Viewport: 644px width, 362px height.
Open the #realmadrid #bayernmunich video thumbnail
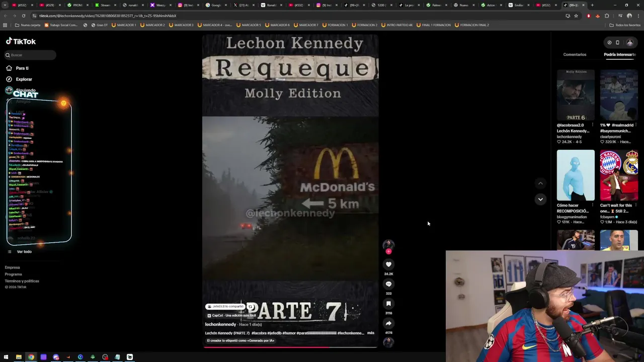(619, 95)
